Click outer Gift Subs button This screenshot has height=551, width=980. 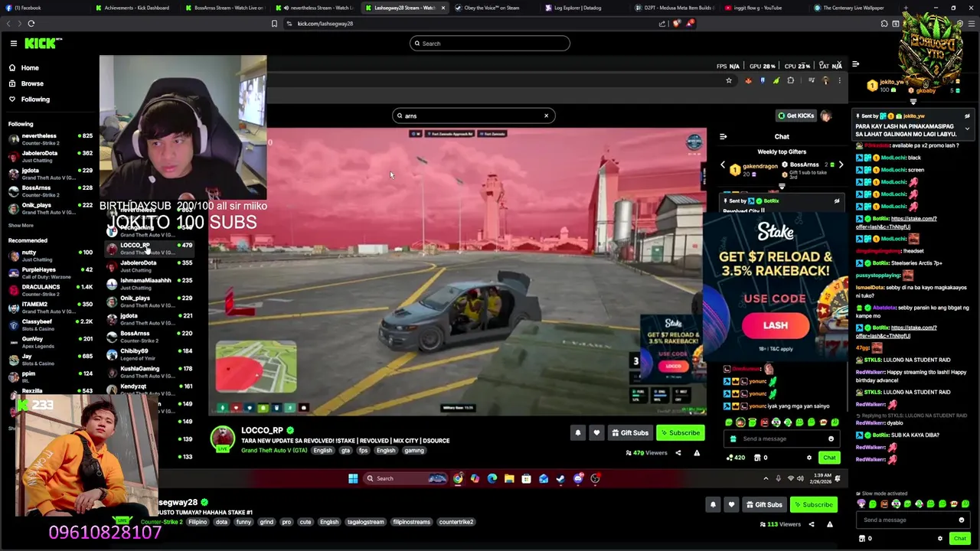pyautogui.click(x=764, y=505)
